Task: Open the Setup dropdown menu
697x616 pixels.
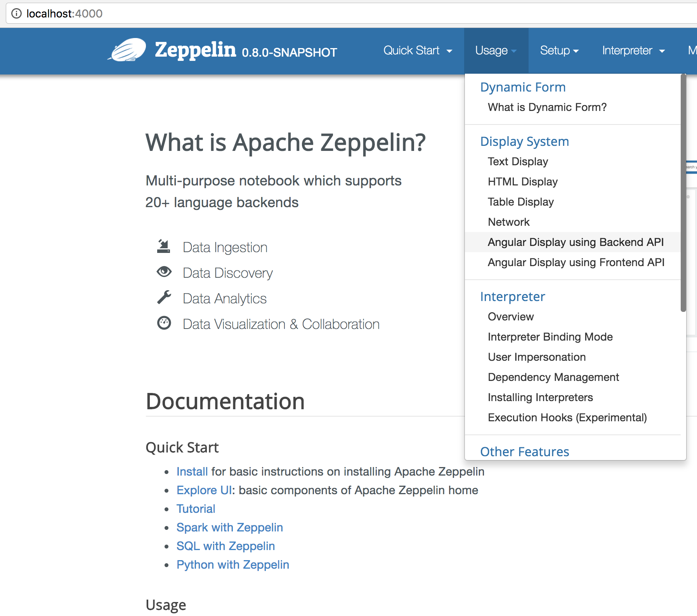Action: click(559, 50)
